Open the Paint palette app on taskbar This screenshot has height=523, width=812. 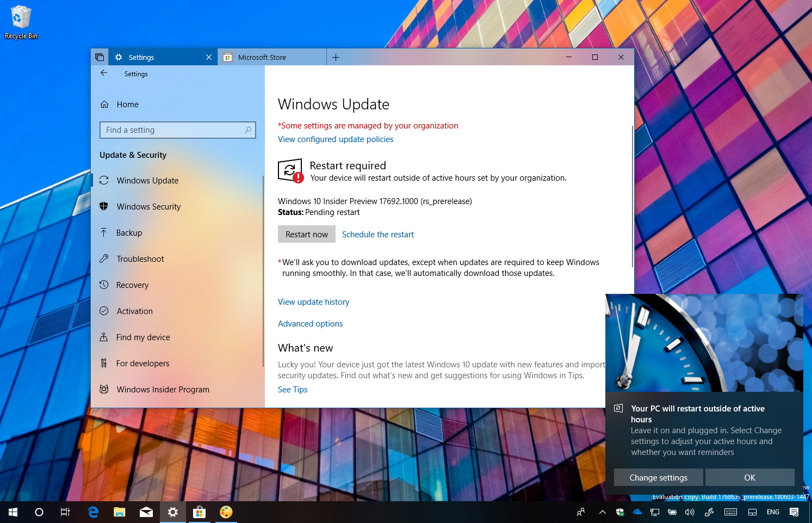coord(226,512)
